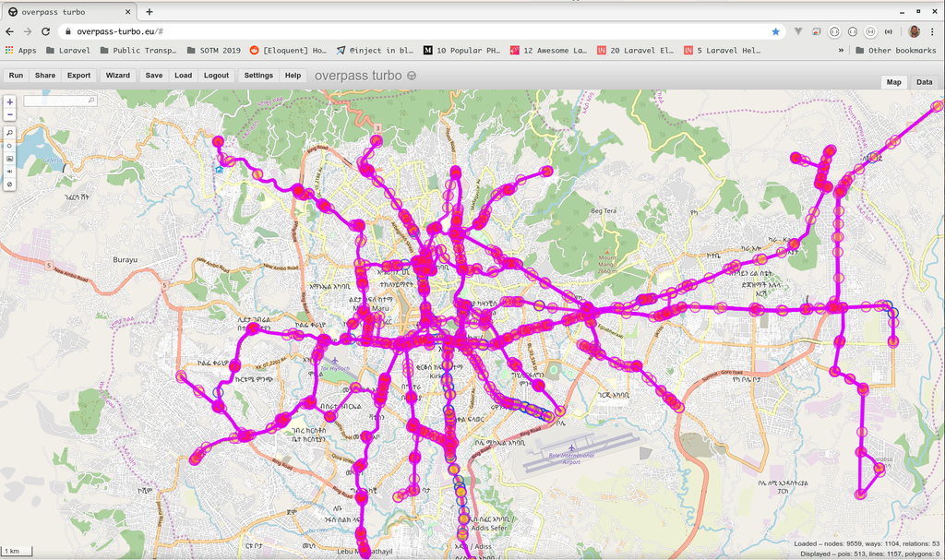Click the overpass turbo logo icon in the app toolbar

click(412, 76)
